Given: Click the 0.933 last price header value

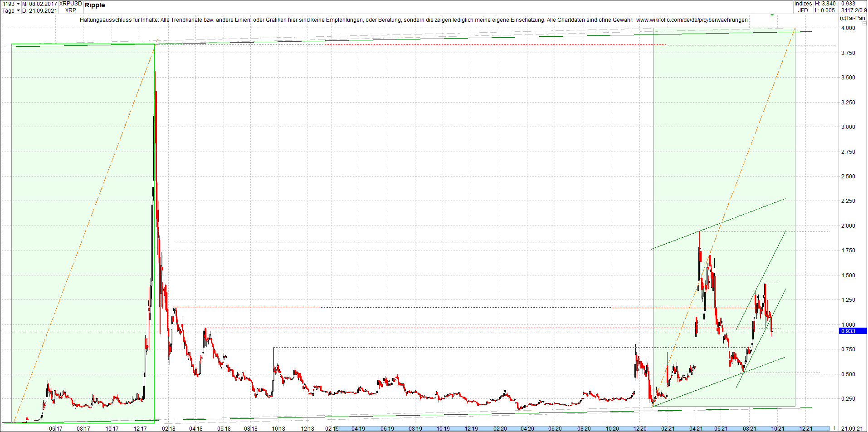Looking at the screenshot, I should coord(848,4).
